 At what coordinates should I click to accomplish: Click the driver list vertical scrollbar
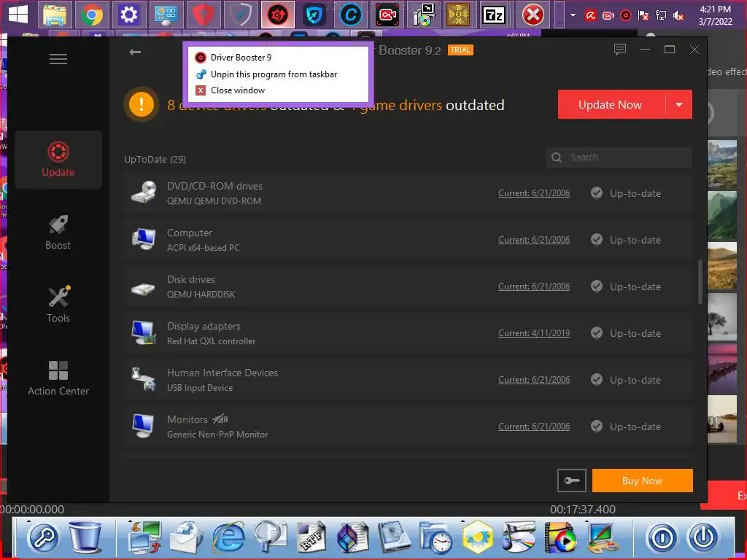point(700,281)
